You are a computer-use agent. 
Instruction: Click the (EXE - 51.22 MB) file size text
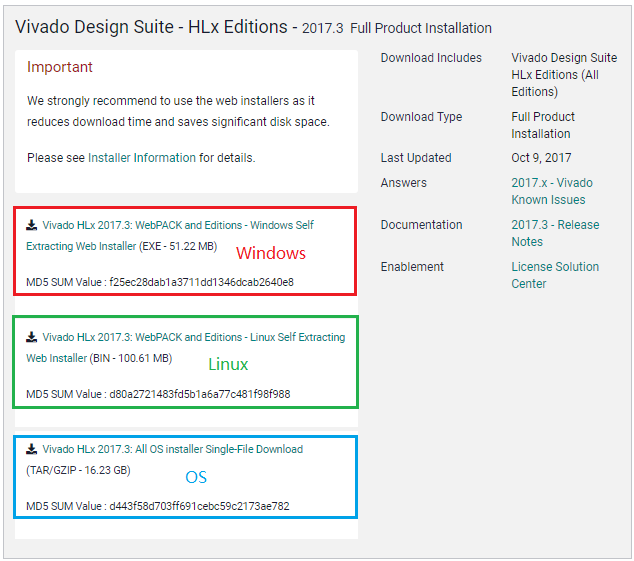click(178, 246)
